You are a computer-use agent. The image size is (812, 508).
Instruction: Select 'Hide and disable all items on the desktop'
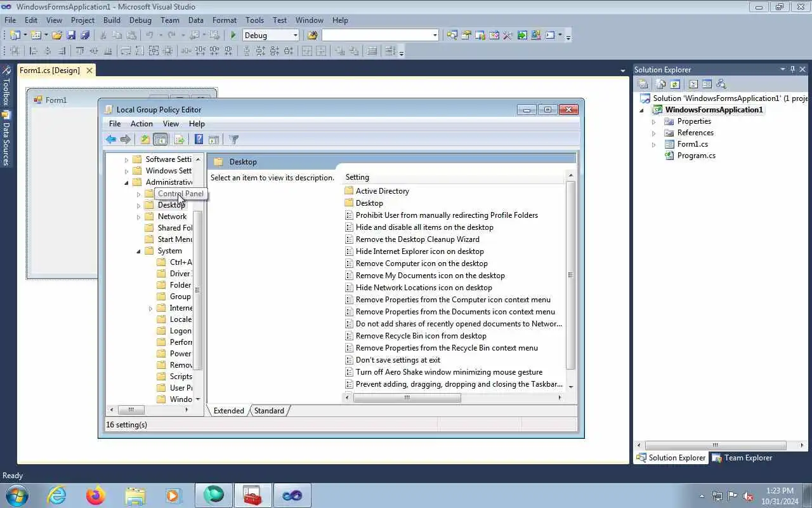(424, 227)
